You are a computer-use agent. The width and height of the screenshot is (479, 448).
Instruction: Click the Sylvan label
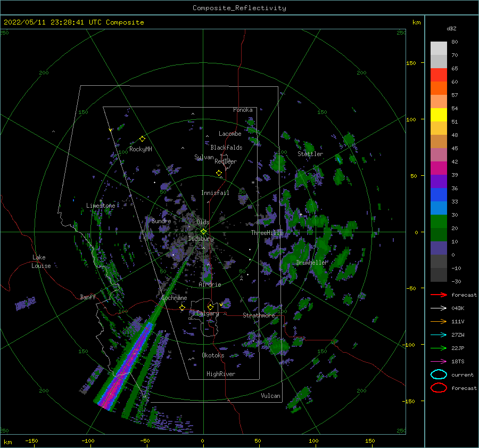204,157
